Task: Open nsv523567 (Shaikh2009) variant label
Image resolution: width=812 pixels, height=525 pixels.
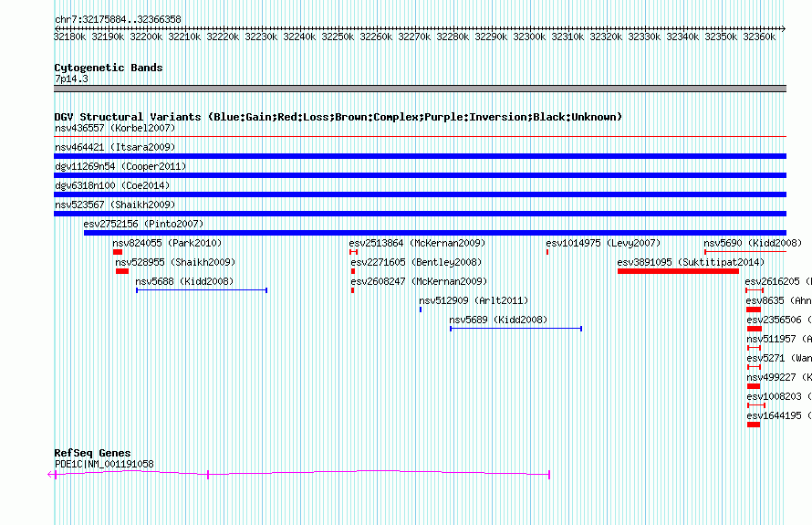Action: [115, 205]
